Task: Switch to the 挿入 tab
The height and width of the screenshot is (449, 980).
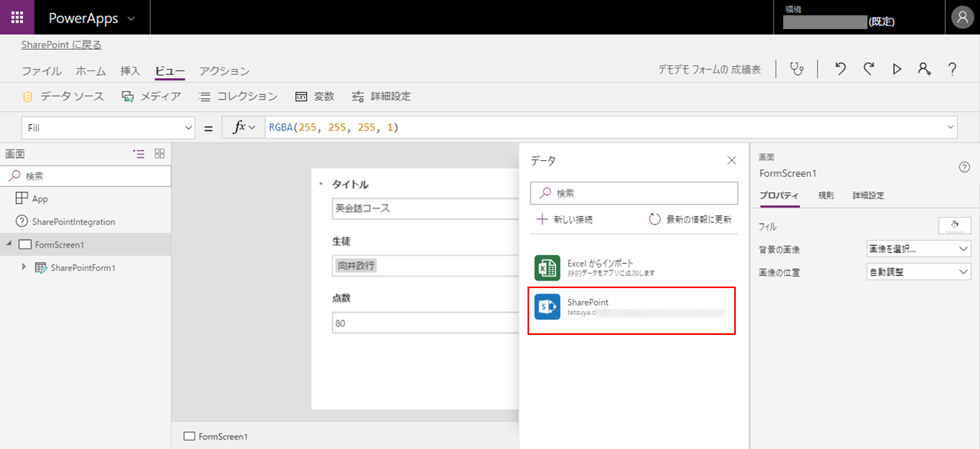Action: click(130, 71)
